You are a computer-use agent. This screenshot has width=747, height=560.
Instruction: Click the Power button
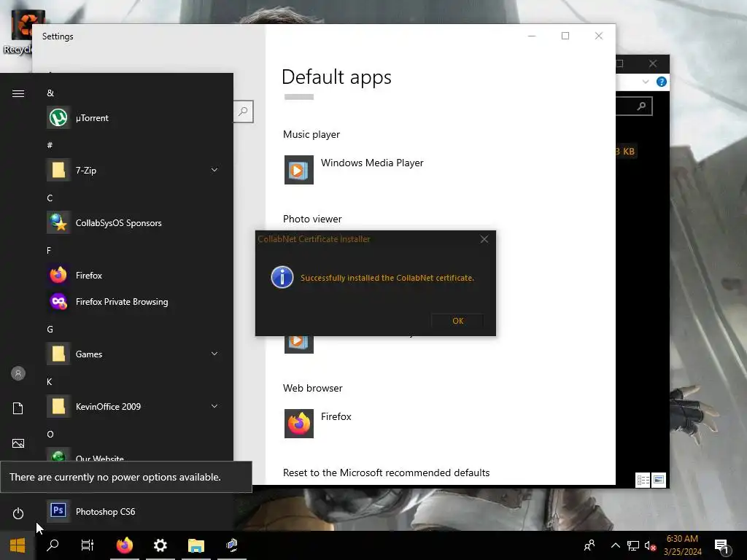tap(18, 513)
